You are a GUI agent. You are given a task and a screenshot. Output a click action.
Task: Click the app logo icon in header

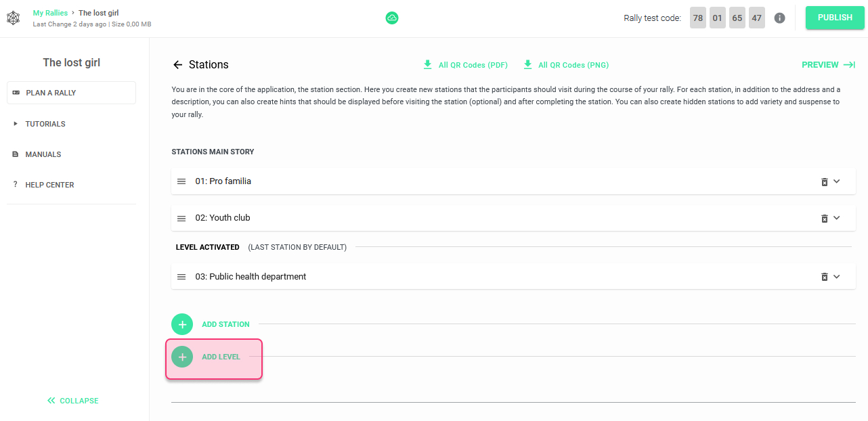[14, 18]
